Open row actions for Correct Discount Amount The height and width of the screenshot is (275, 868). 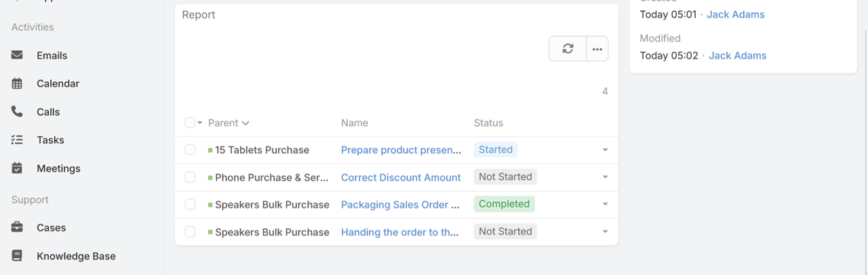click(x=605, y=177)
